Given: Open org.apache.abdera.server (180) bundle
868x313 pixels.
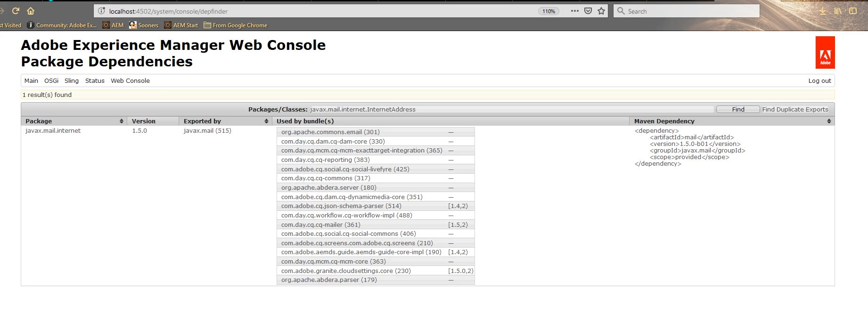Looking at the screenshot, I should pos(329,187).
